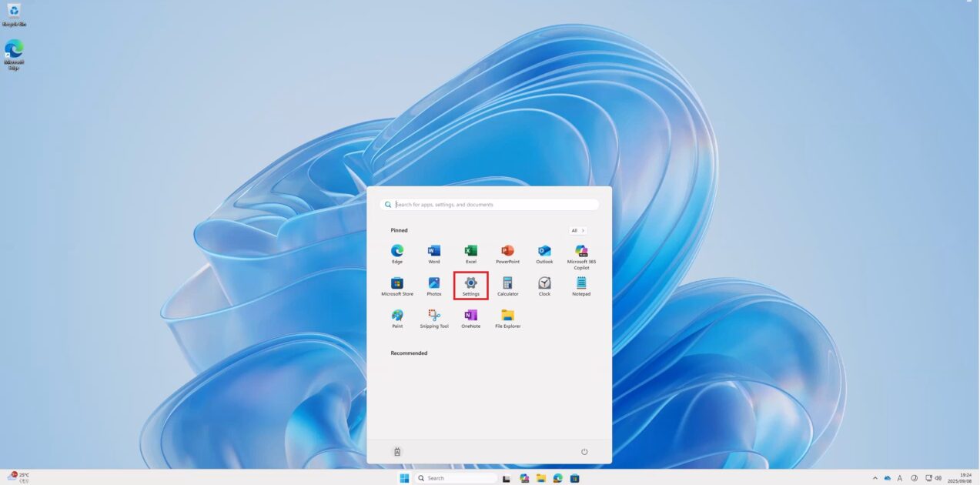Open the Paint app
Screen dimensions: 980x485
pyautogui.click(x=397, y=319)
